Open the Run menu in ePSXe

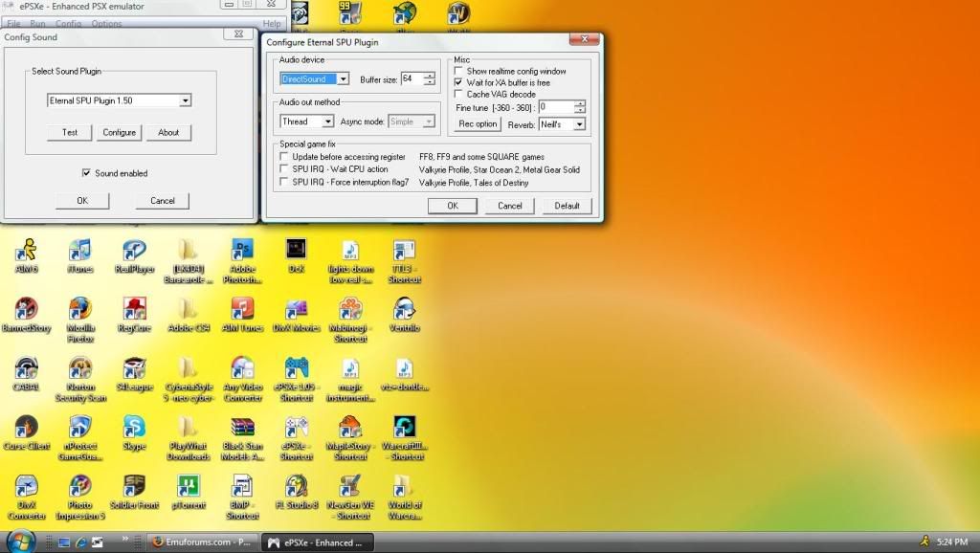37,23
